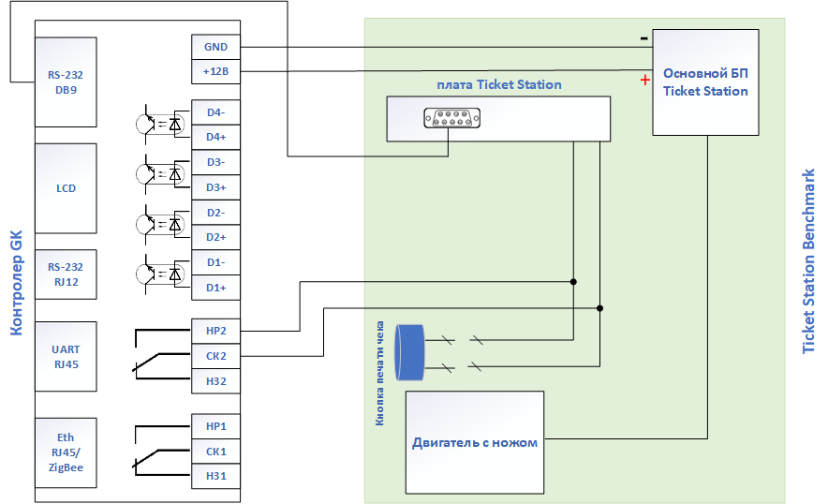Viewport: 828px width, 504px height.
Task: Click the DB9 connector symbol on the board
Action: (x=452, y=118)
